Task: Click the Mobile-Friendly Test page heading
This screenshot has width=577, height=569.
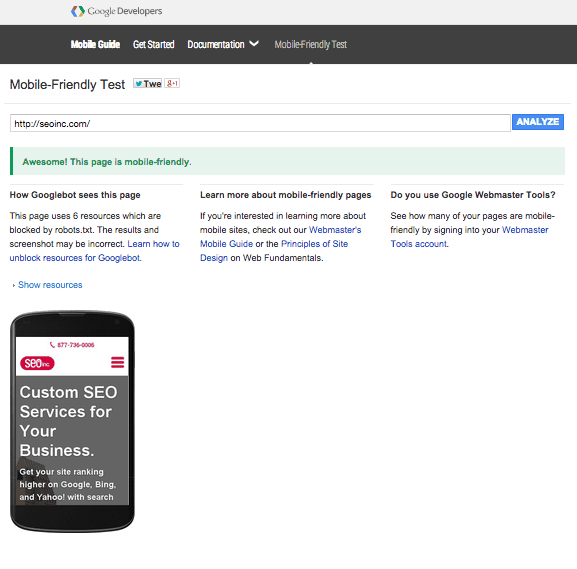Action: pos(67,84)
